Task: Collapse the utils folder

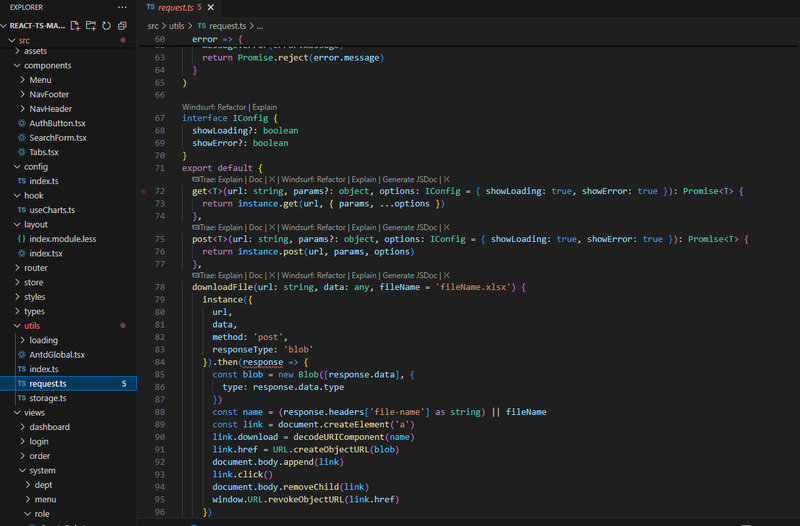Action: point(32,326)
